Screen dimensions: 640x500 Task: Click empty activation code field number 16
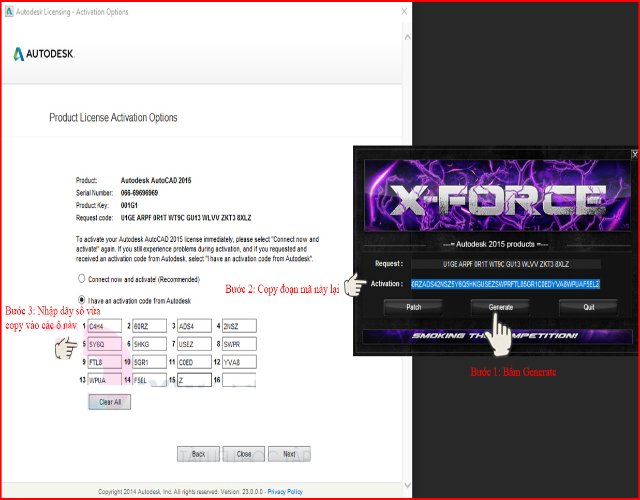[x=239, y=380]
